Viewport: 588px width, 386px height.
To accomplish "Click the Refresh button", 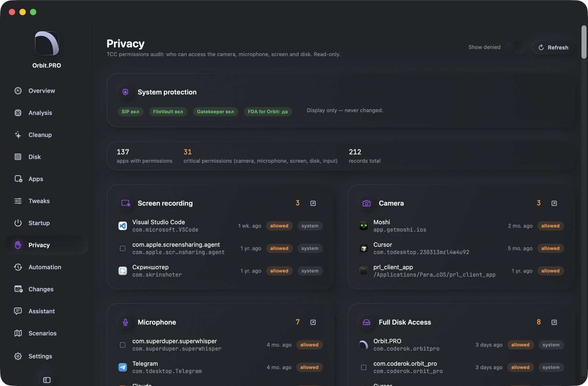I will [553, 47].
